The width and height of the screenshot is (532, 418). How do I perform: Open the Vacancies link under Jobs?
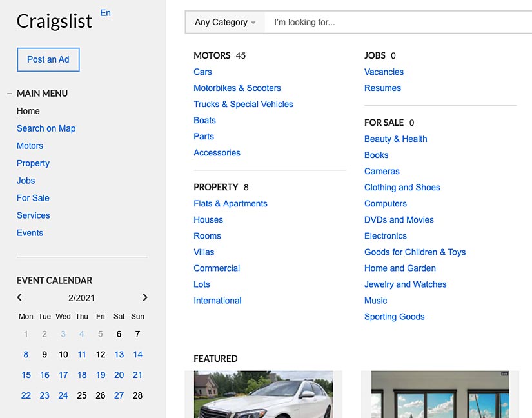[384, 72]
